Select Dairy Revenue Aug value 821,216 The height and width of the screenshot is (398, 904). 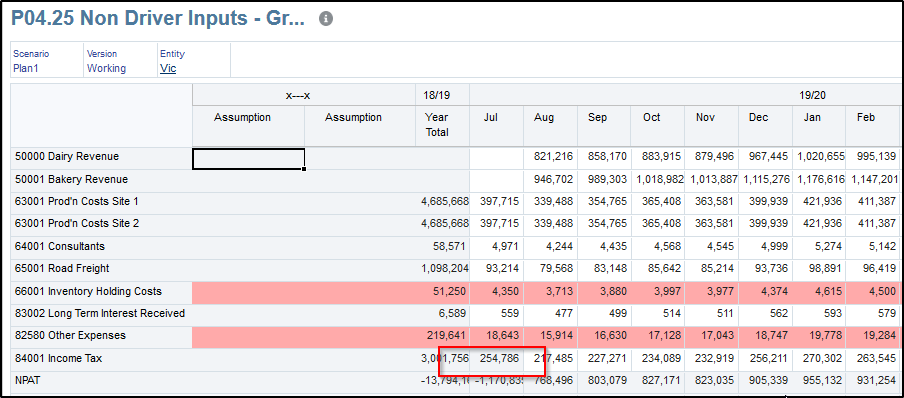pyautogui.click(x=550, y=156)
